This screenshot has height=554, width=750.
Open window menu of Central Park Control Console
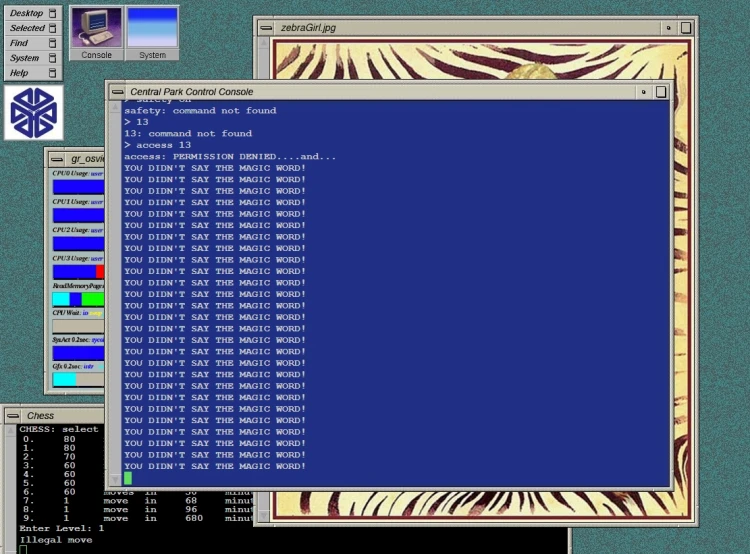pos(117,92)
